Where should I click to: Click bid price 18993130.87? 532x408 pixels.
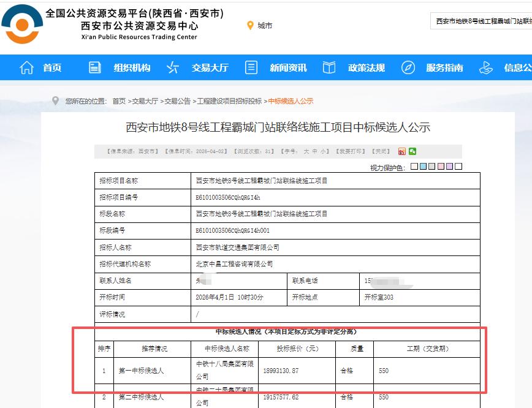point(281,371)
